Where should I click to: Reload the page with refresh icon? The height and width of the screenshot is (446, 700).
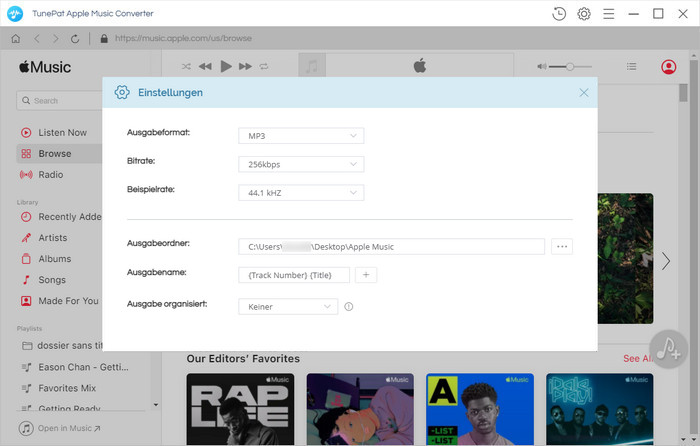tap(75, 39)
